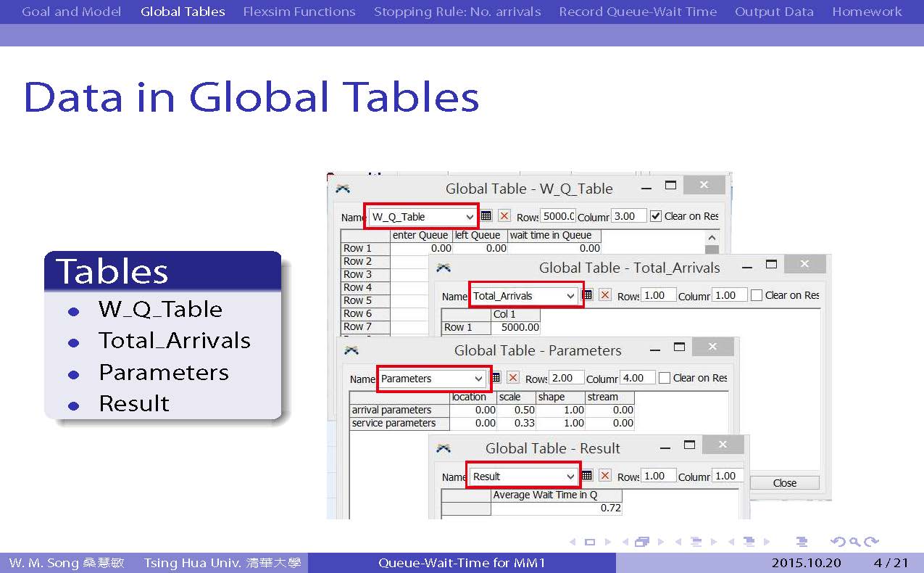
Task: Click the add-table grid icon in W_Q_Table window
Action: coord(486,216)
